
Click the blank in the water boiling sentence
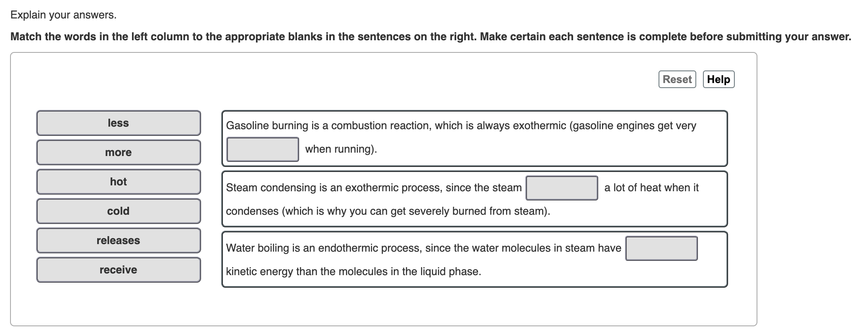(x=661, y=248)
